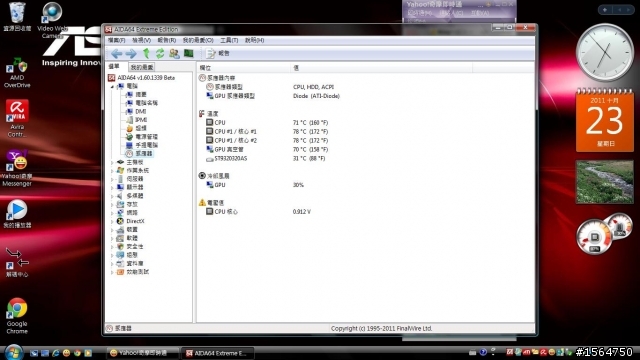
Task: Click the green monitor icon in toolbar
Action: pyautogui.click(x=189, y=53)
